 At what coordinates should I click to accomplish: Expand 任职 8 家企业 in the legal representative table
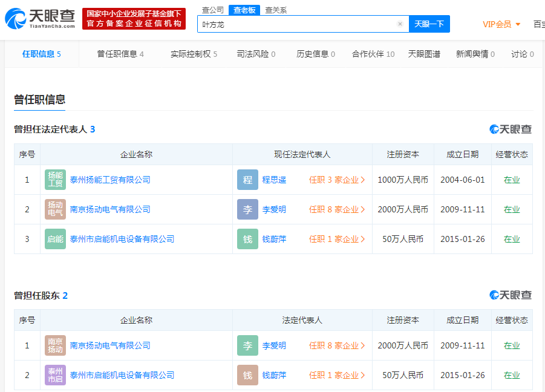coord(337,209)
